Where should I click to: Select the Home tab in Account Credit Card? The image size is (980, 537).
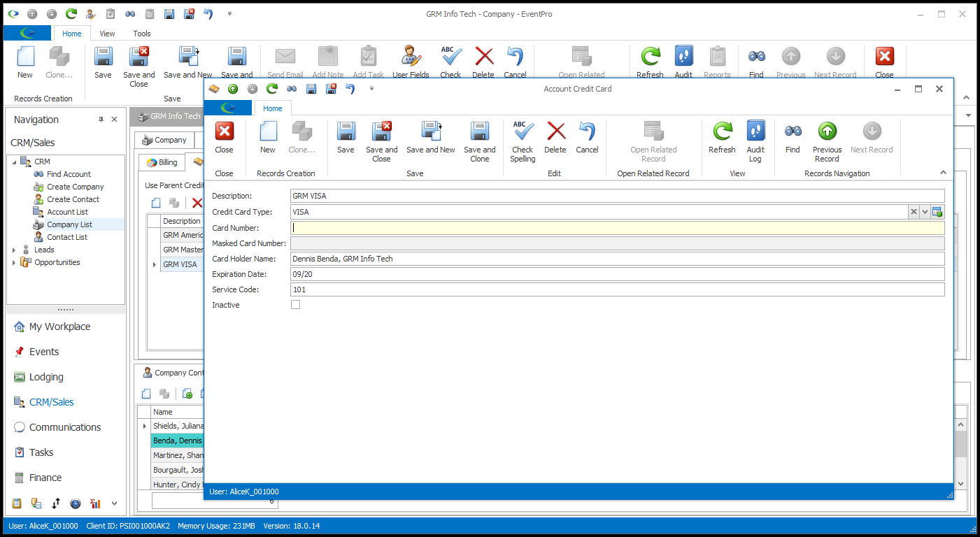click(273, 108)
